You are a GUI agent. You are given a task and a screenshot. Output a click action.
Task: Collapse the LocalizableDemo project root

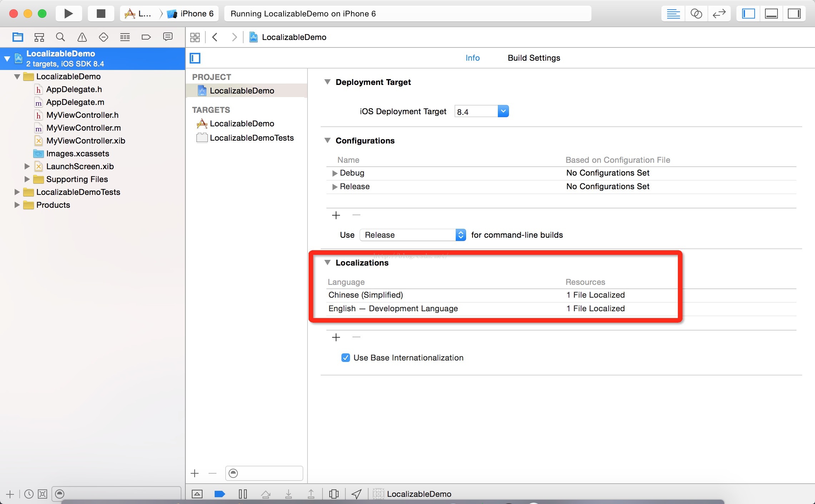[7, 59]
